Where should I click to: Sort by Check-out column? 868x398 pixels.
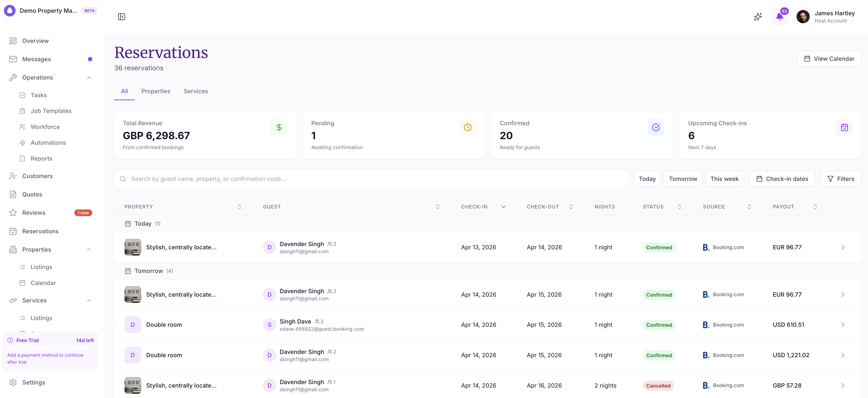click(571, 207)
